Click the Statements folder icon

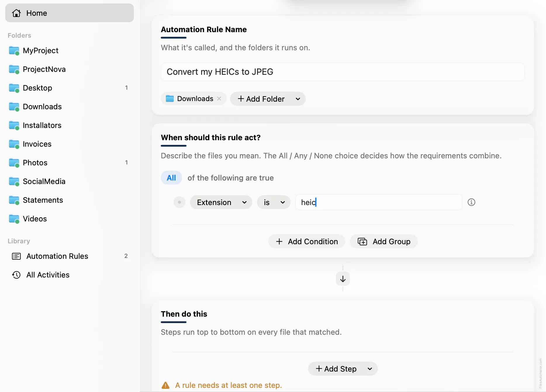click(x=14, y=200)
